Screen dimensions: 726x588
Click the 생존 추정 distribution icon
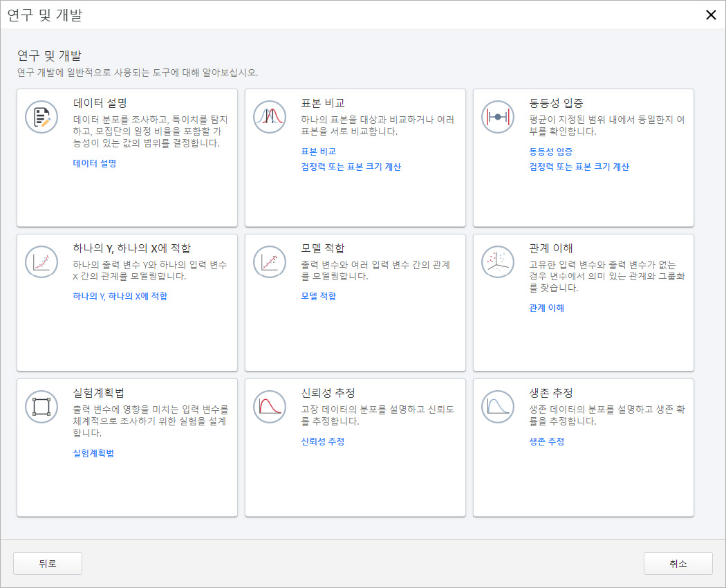pyautogui.click(x=497, y=407)
